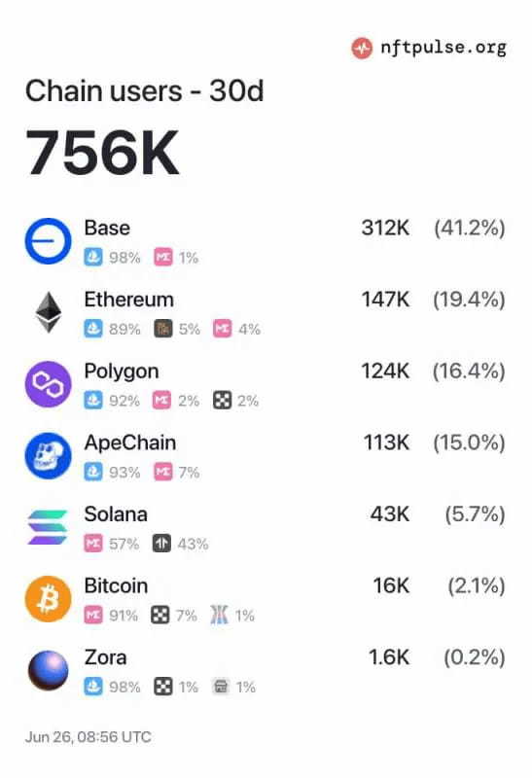This screenshot has height=778, width=532.
Task: Click Tensor icon showing 43% on Solana
Action: (161, 544)
